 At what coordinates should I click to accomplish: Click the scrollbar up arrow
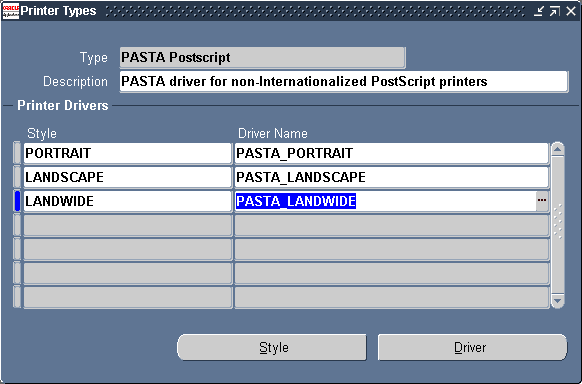[x=558, y=150]
